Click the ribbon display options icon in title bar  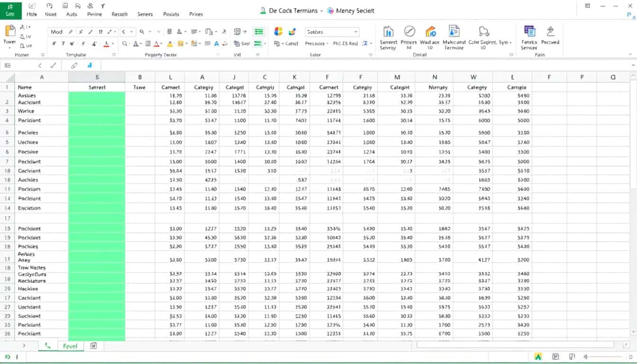click(588, 6)
